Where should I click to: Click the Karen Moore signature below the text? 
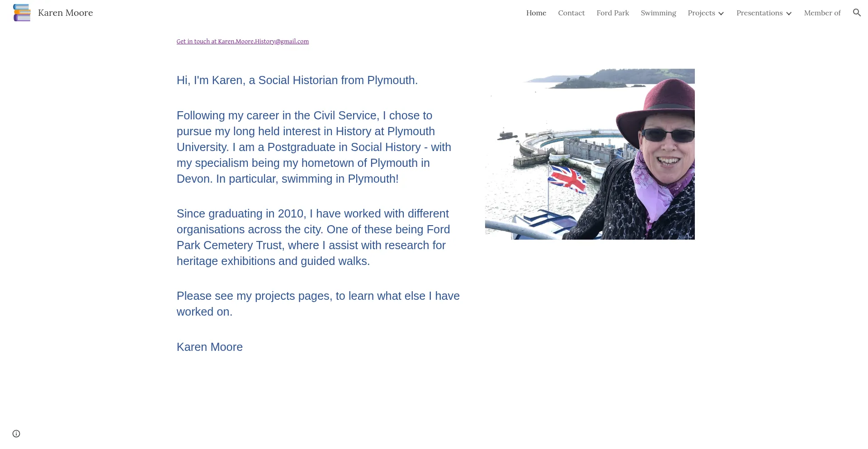tap(210, 347)
